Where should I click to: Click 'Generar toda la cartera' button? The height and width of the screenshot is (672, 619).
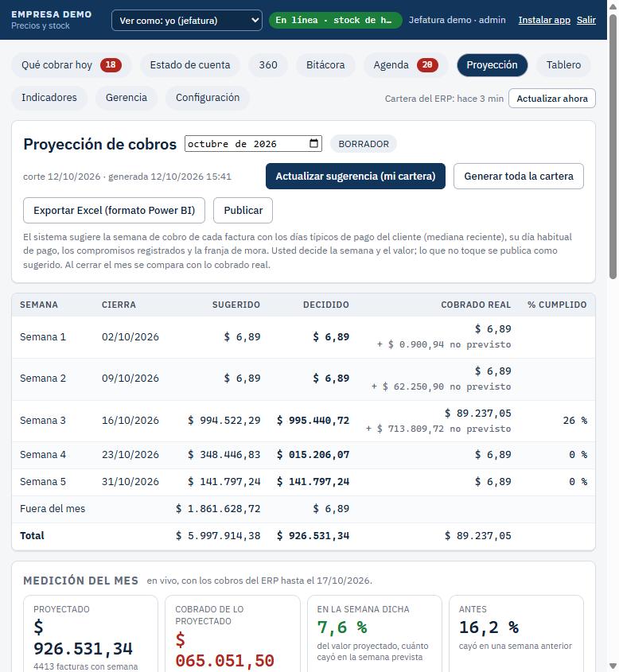pyautogui.click(x=519, y=176)
